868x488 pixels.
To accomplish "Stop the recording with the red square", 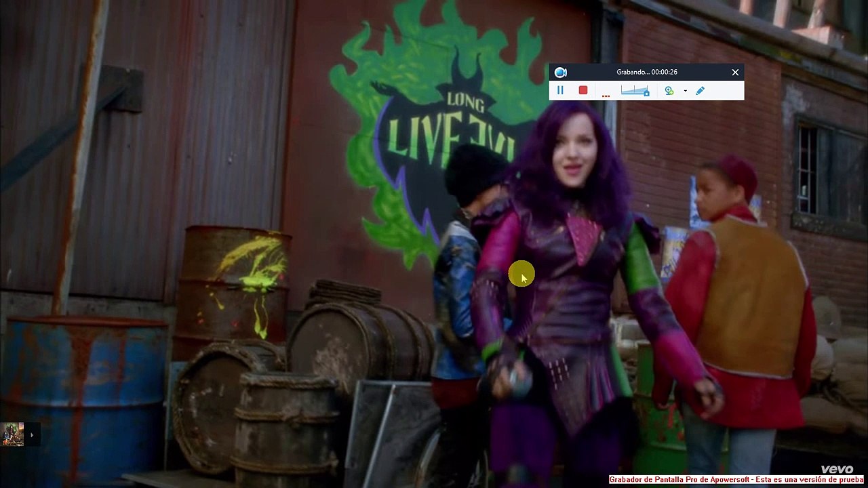I will tap(583, 90).
